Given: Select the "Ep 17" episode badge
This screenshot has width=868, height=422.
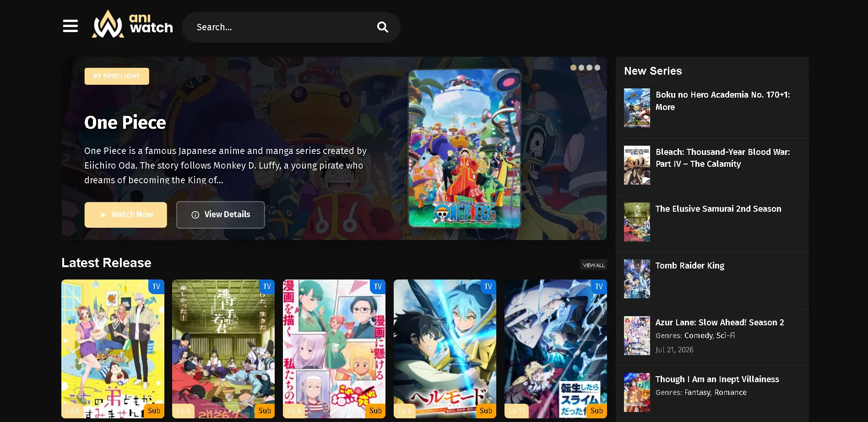Looking at the screenshot, I should tap(516, 411).
